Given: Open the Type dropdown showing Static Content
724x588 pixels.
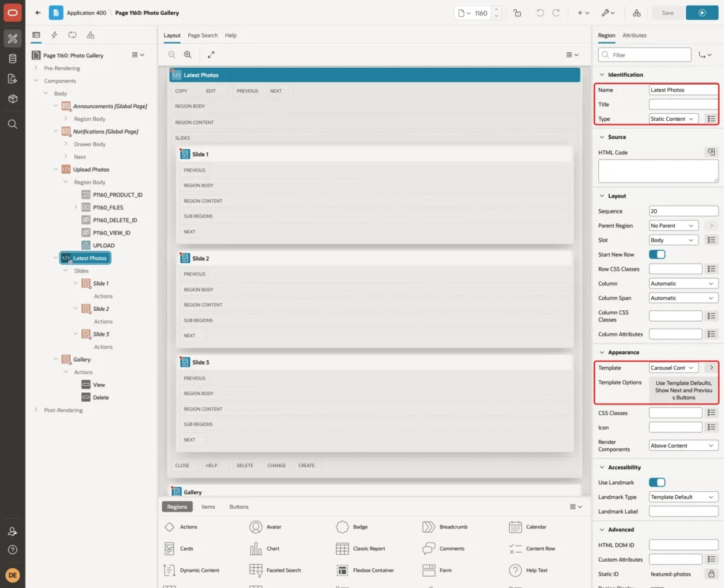Looking at the screenshot, I should pos(673,119).
